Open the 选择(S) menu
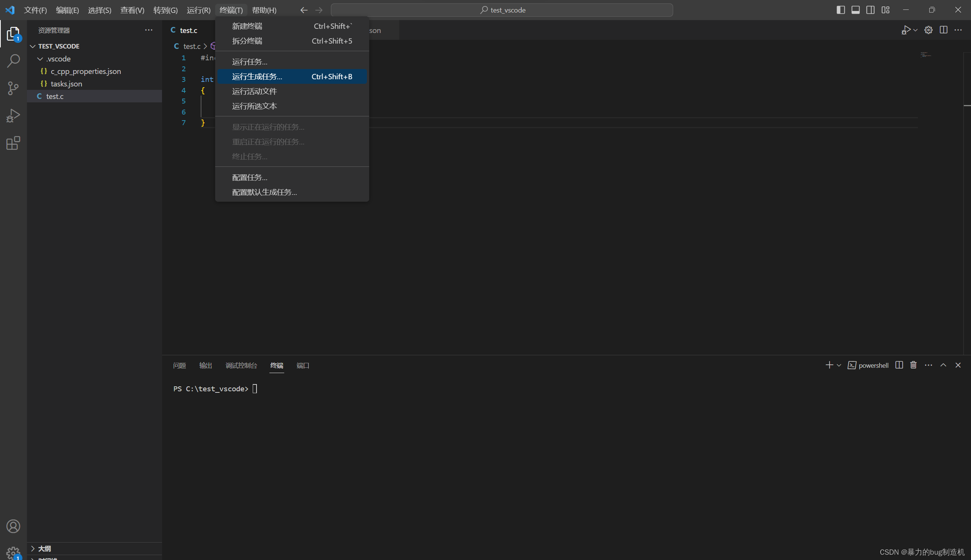This screenshot has width=971, height=560. [100, 10]
